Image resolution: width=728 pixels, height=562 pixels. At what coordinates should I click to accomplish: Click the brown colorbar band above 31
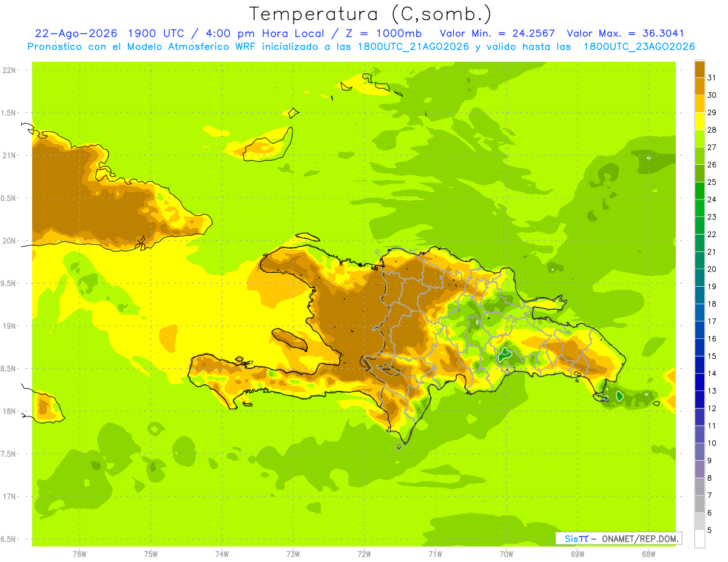699,69
